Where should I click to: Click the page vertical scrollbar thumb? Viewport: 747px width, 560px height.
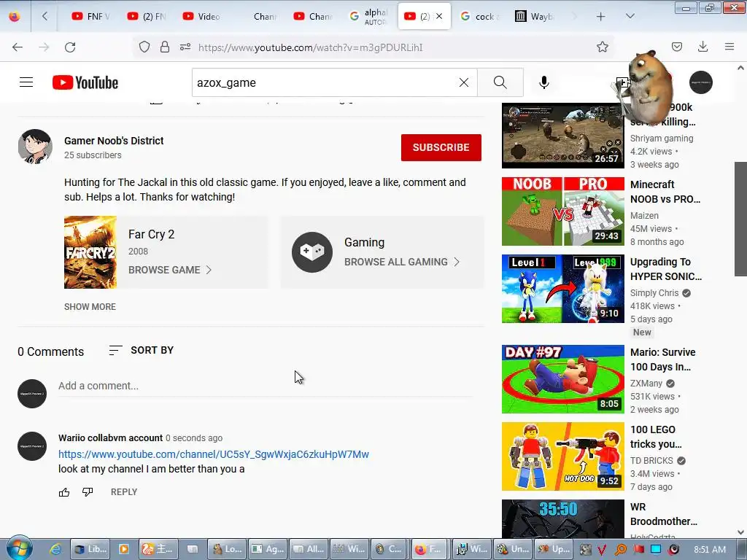(740, 219)
